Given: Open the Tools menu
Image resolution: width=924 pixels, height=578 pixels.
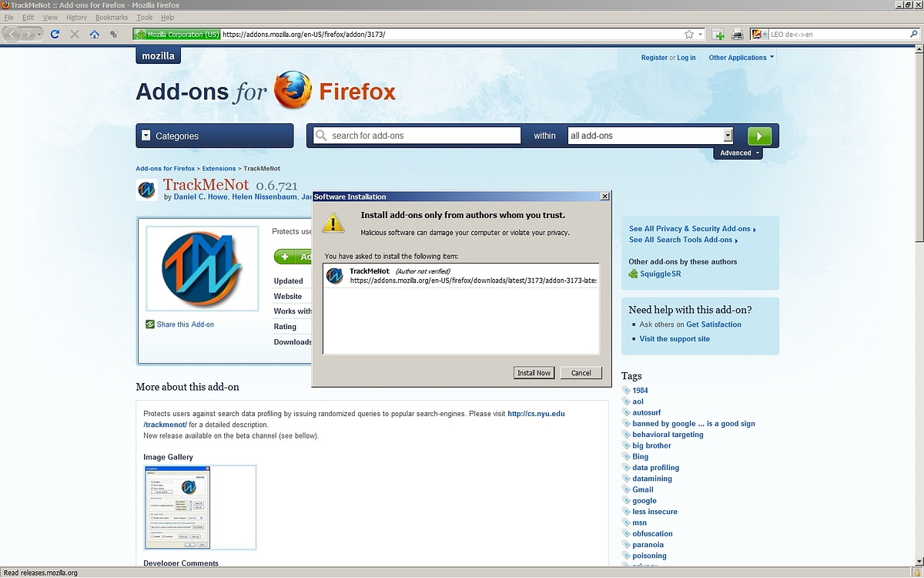Looking at the screenshot, I should click(x=144, y=17).
